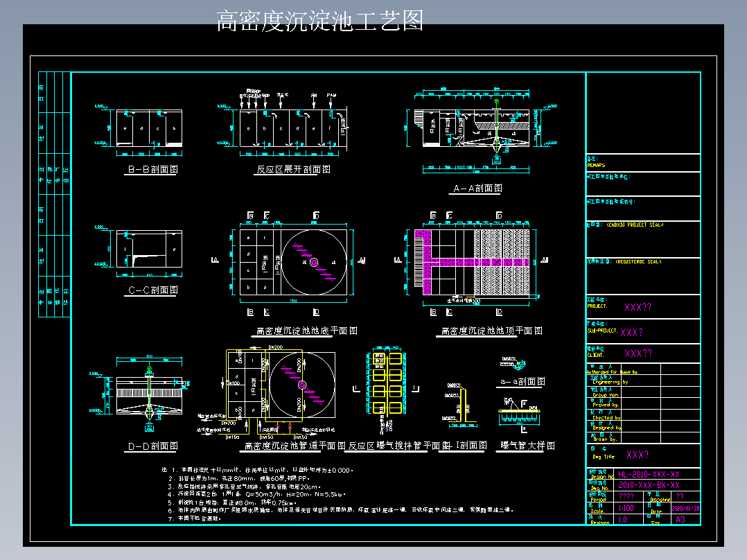
Task: Click the D-D剖面图 label
Action: coord(153,446)
